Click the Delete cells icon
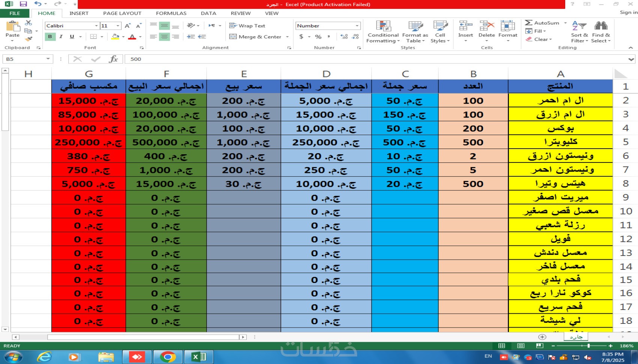 pos(487,26)
